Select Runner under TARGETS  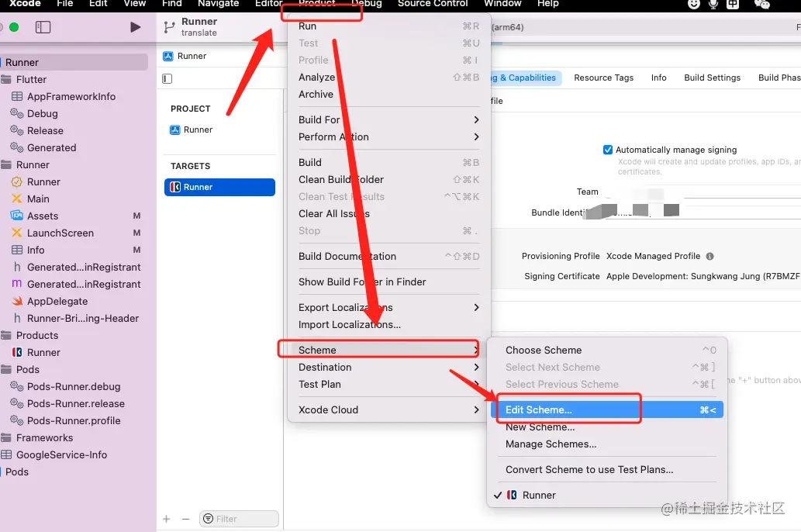pos(219,187)
